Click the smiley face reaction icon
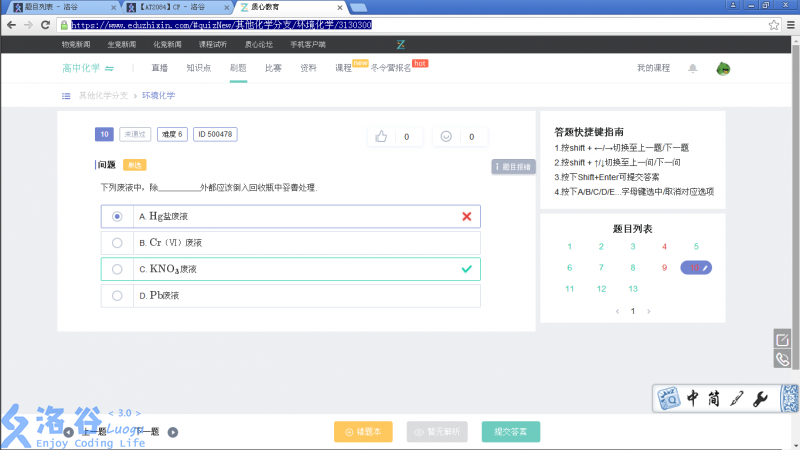Viewport: 800px width, 450px height. pos(446,136)
